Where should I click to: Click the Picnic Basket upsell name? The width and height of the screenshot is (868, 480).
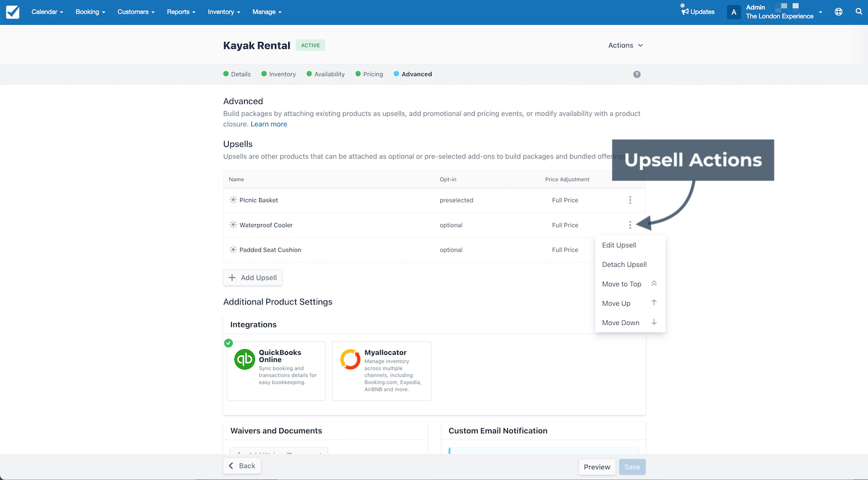(259, 200)
